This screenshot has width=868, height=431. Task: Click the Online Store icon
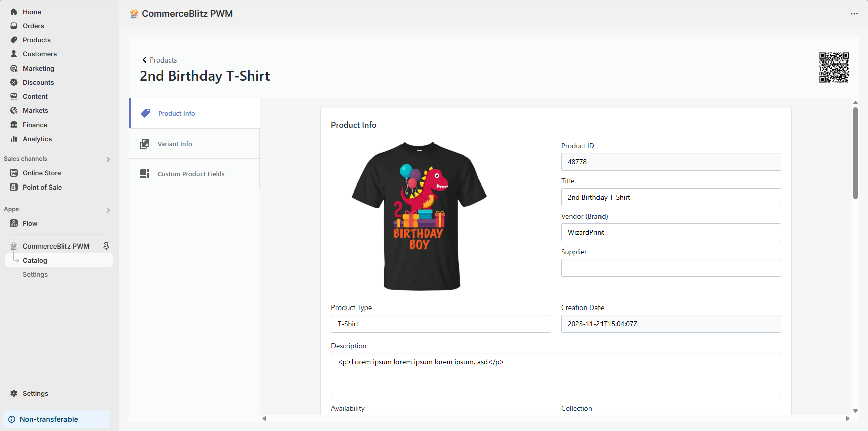click(14, 173)
